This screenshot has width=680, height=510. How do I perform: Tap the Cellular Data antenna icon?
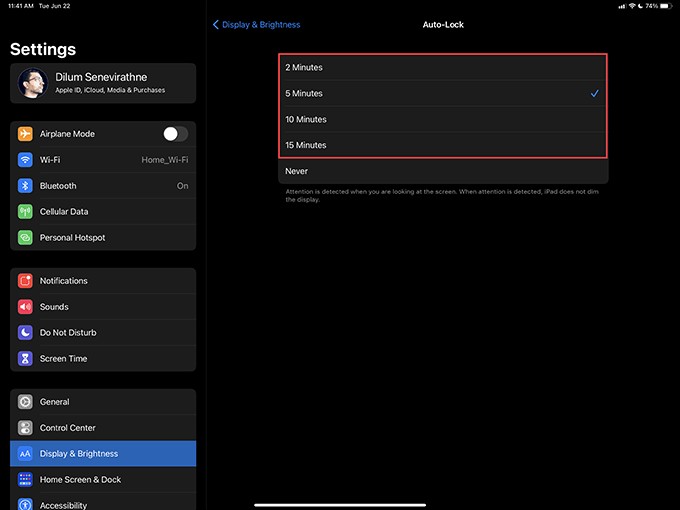(25, 212)
